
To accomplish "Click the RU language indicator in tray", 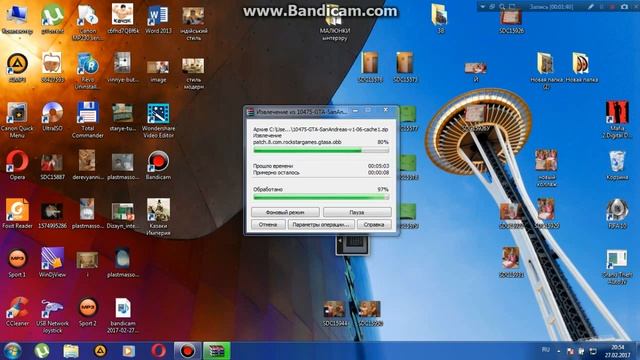I will [x=545, y=350].
